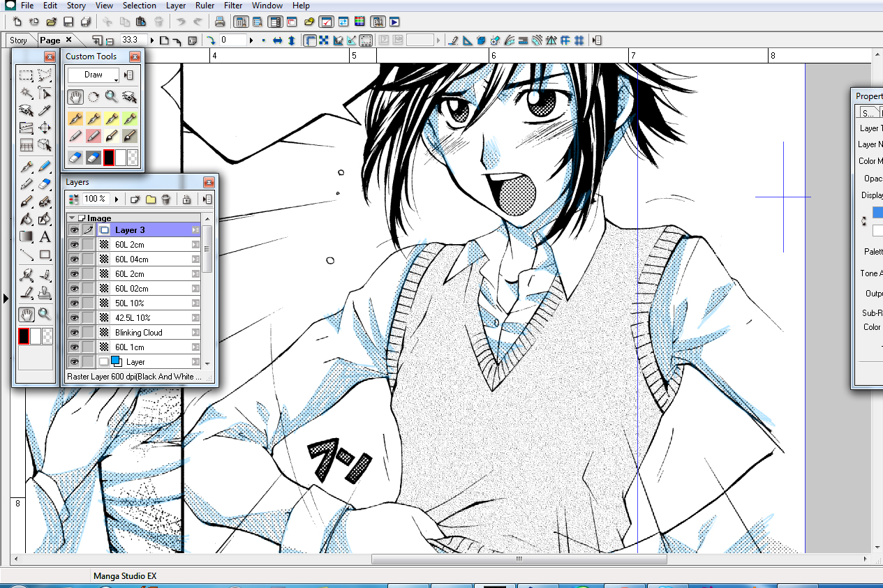Hide the Layer 3 layer
Viewport: 883px width, 588px height.
[74, 229]
